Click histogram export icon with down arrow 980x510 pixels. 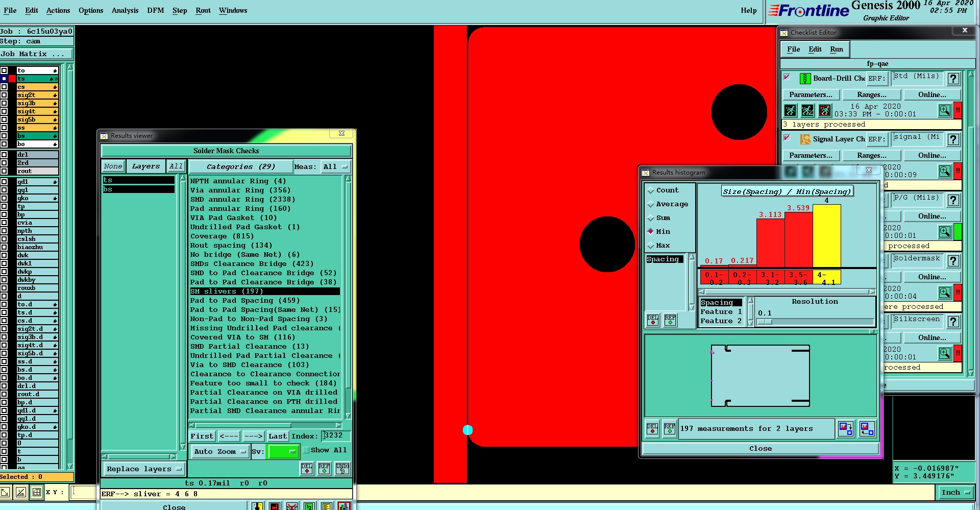tap(846, 429)
